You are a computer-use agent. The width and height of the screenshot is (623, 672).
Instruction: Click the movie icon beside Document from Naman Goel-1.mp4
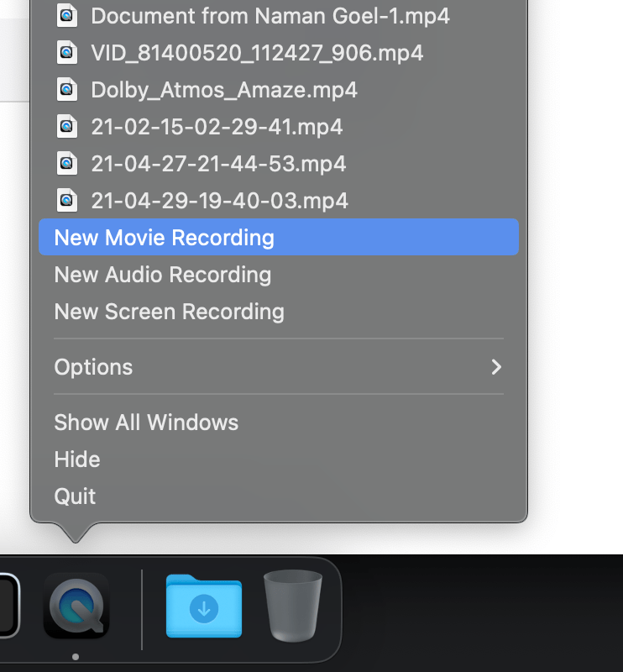(66, 15)
